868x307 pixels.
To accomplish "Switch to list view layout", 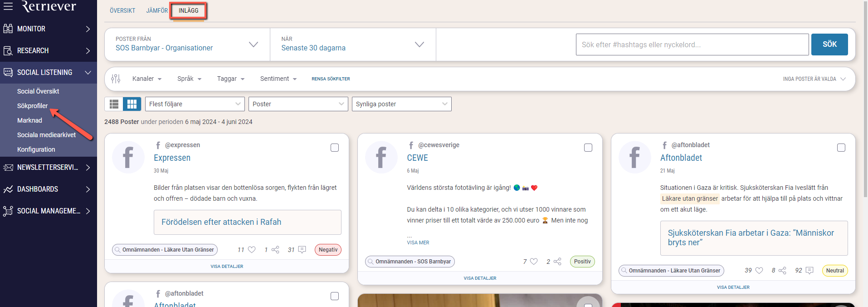I will (114, 104).
